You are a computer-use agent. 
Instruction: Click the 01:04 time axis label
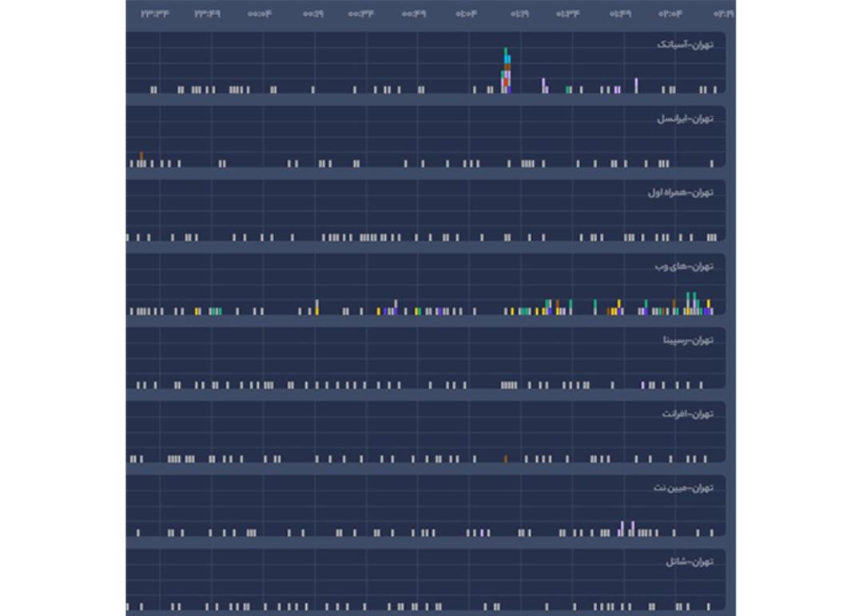(x=466, y=14)
